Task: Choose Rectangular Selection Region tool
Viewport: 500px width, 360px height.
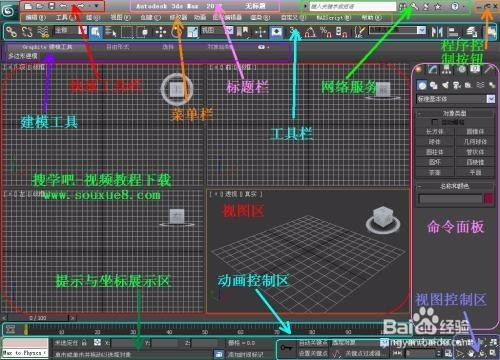Action: click(127, 32)
